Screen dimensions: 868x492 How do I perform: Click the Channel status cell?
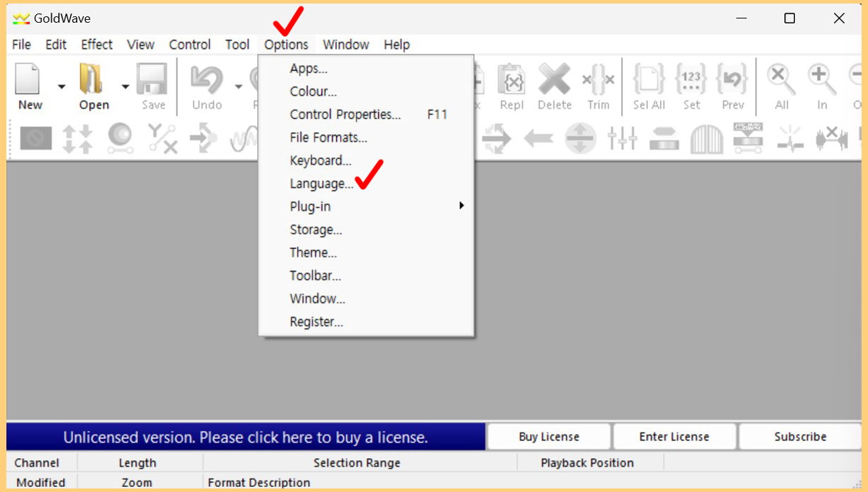41,463
